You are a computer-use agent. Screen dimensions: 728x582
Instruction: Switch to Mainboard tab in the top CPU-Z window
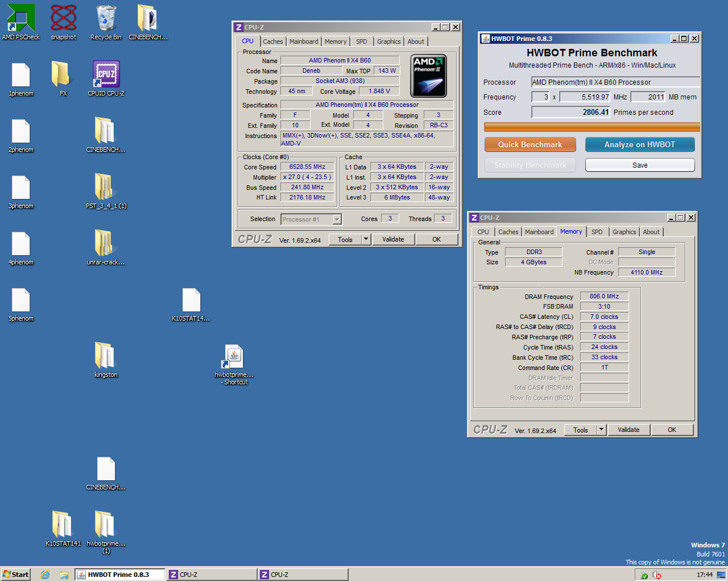coord(304,41)
